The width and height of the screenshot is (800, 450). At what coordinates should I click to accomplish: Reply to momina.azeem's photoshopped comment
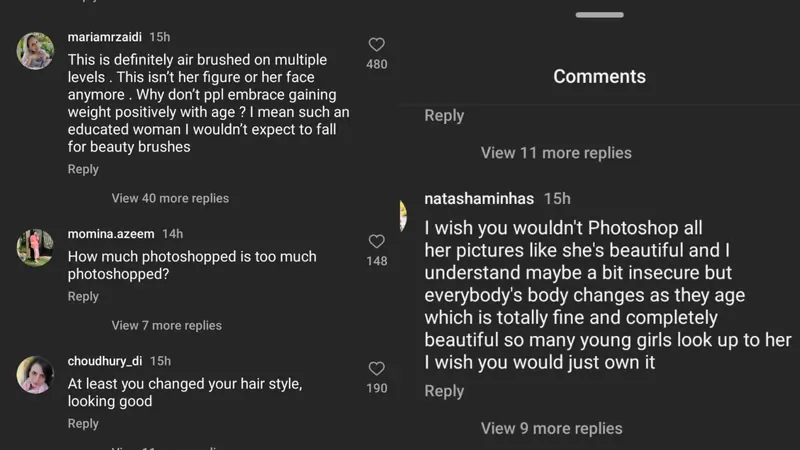coord(83,296)
